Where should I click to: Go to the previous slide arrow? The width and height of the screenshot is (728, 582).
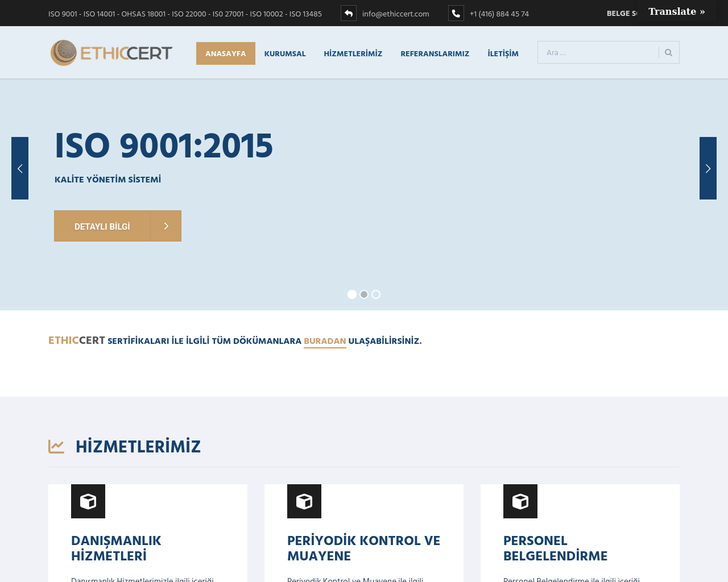[x=20, y=168]
